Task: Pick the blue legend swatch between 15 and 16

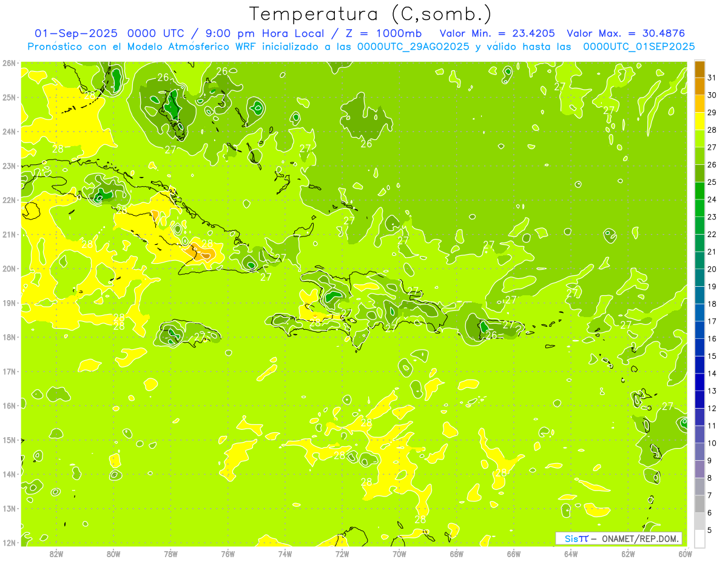Action: pyautogui.click(x=700, y=347)
